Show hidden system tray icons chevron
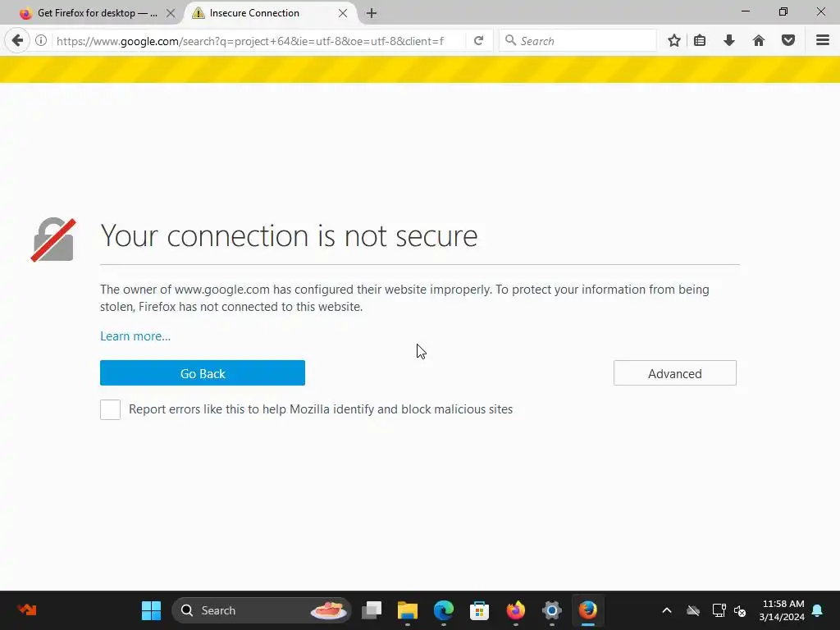This screenshot has height=630, width=840. pos(667,610)
